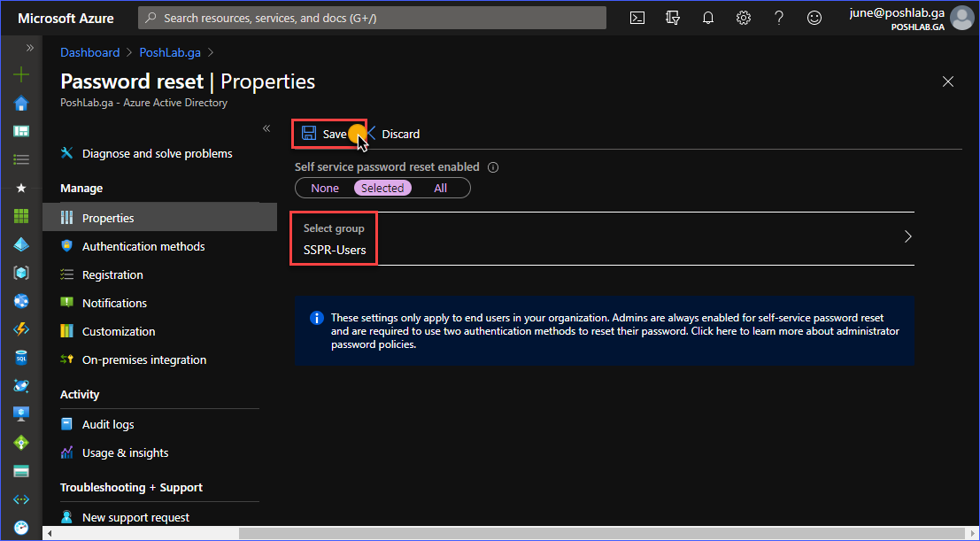Screen dimensions: 980x541
Task: Go to Home via the house icon
Action: pos(21,104)
